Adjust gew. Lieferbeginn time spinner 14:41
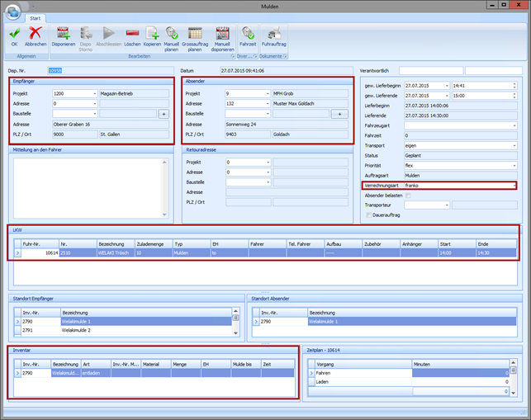Screen dimensions: 531x420 coord(514,86)
